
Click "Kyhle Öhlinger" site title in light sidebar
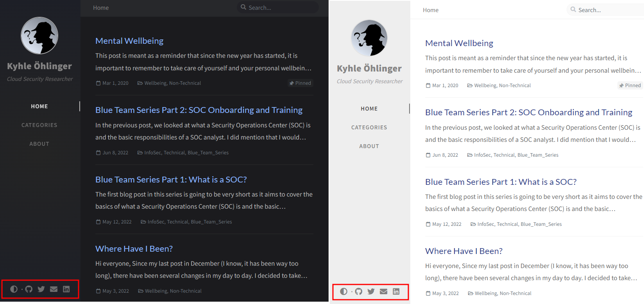(x=369, y=69)
